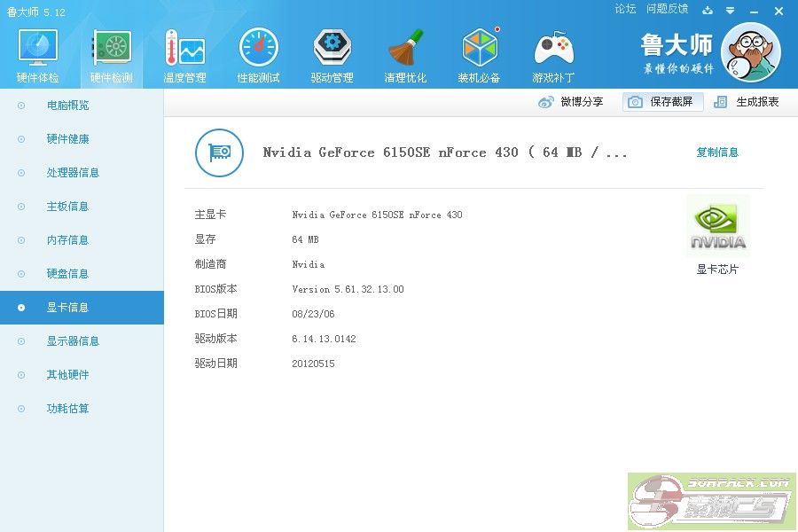This screenshot has height=532, width=798.
Task: Open 论坛 forum link
Action: [625, 9]
